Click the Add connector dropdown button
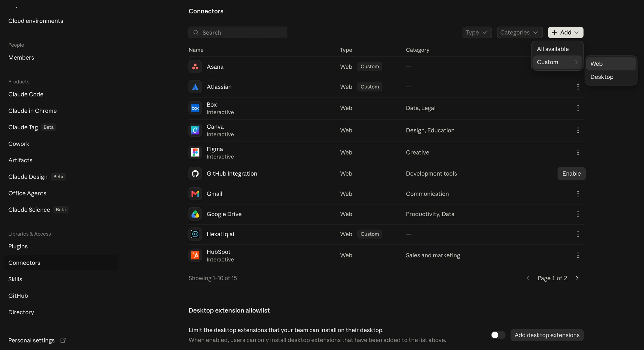 [x=565, y=32]
